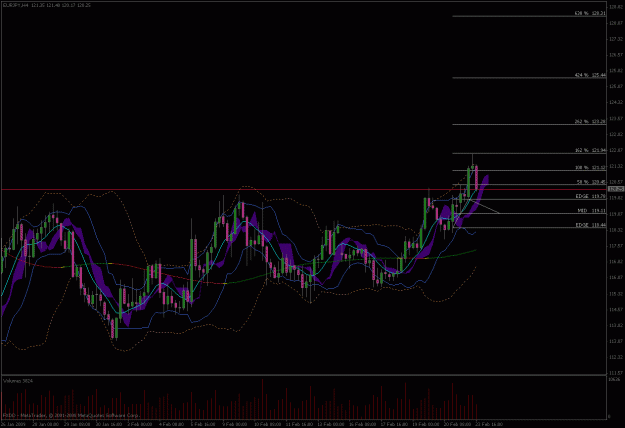Image resolution: width=625 pixels, height=428 pixels.
Task: Click the EDGE 118.44 level label
Action: pos(591,225)
